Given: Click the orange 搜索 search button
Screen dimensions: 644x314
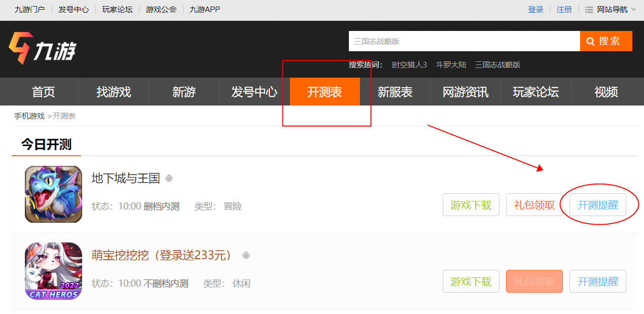Looking at the screenshot, I should click(606, 41).
